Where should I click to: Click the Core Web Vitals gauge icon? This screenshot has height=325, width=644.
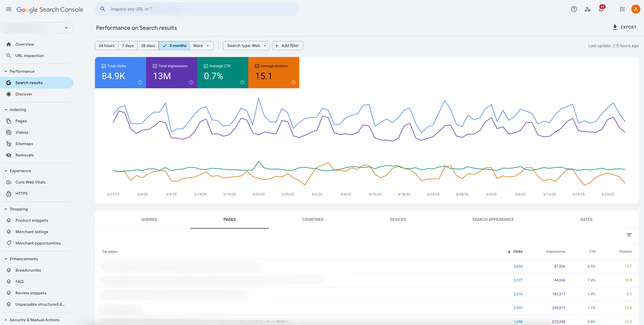pyautogui.click(x=9, y=182)
